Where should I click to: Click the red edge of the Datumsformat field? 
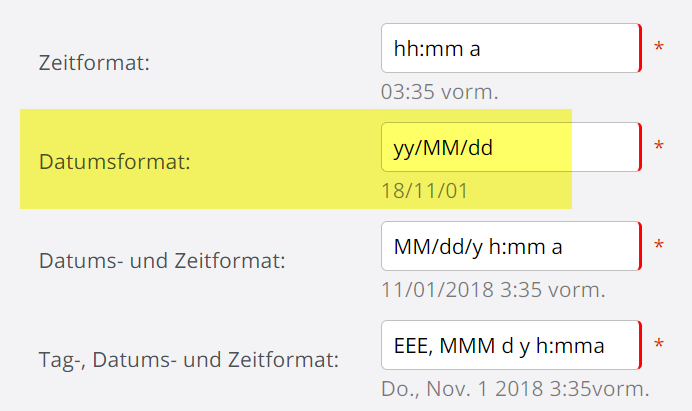point(640,147)
